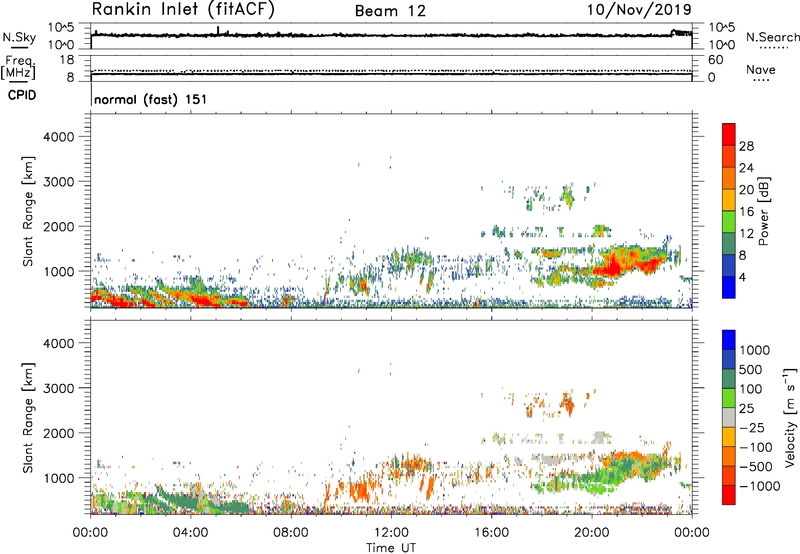
Task: Click gray segment of Velocity color bar
Action: (x=729, y=417)
